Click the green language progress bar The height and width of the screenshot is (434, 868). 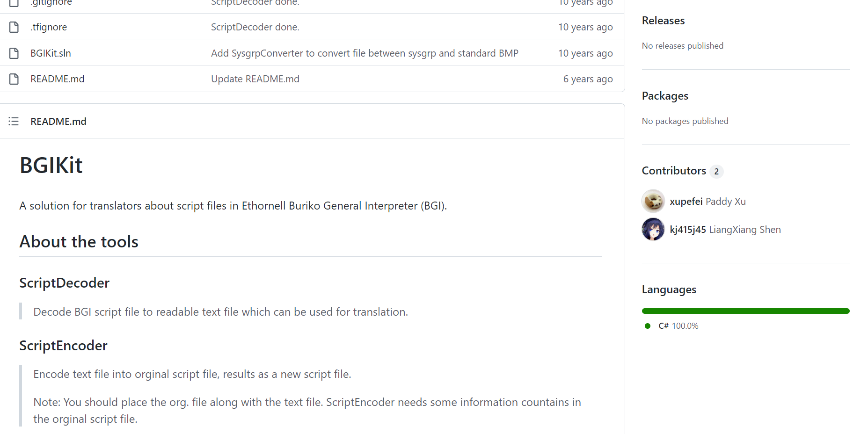pos(745,311)
